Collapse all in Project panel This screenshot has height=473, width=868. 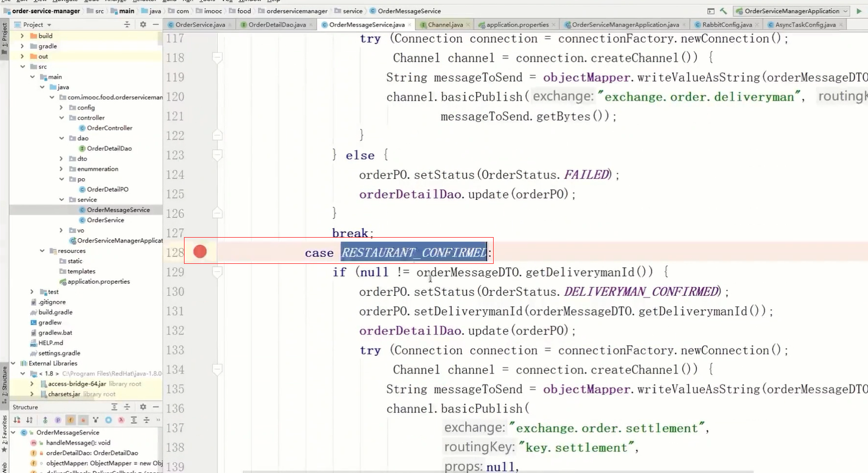tap(127, 24)
